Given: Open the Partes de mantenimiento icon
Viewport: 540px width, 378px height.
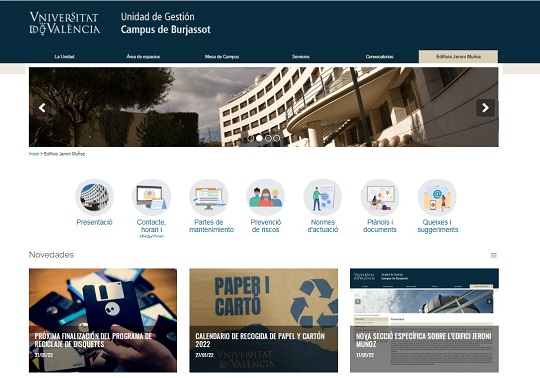Looking at the screenshot, I should click(x=209, y=197).
